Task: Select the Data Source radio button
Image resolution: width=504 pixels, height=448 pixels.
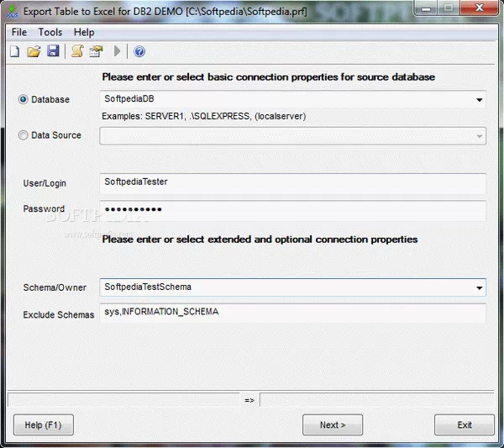Action: (24, 135)
